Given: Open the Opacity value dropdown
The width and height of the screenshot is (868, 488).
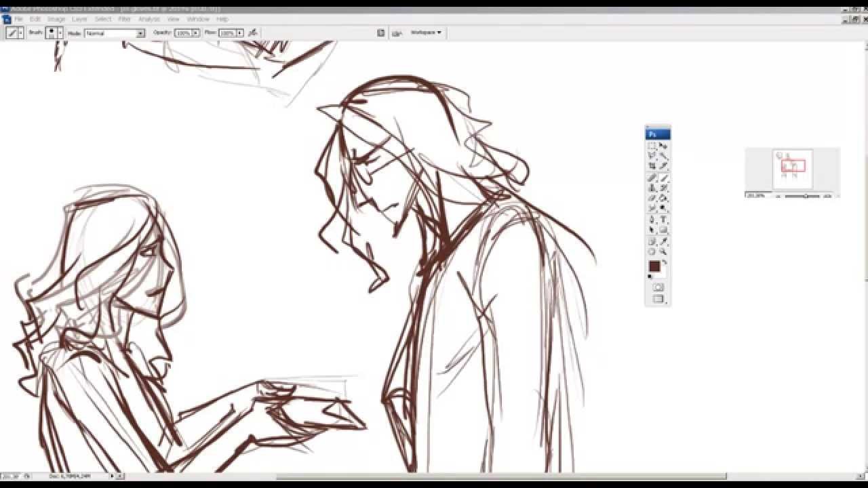Looking at the screenshot, I should (196, 32).
